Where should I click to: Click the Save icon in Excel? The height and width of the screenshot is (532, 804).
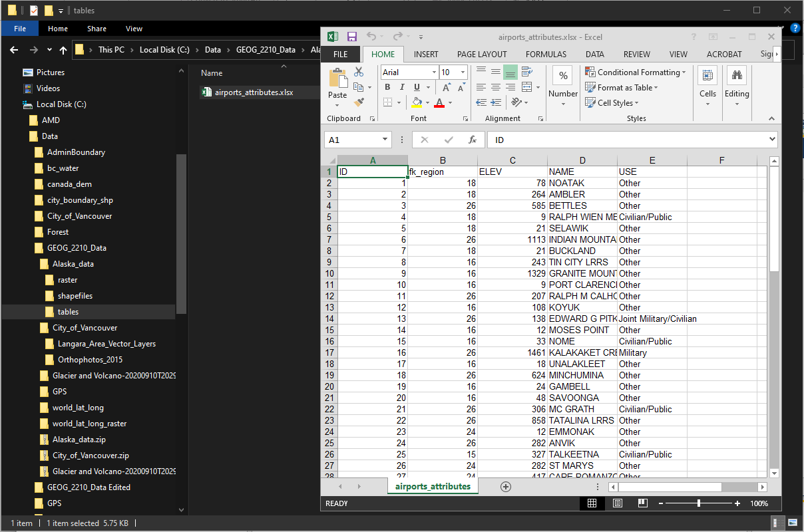click(351, 37)
